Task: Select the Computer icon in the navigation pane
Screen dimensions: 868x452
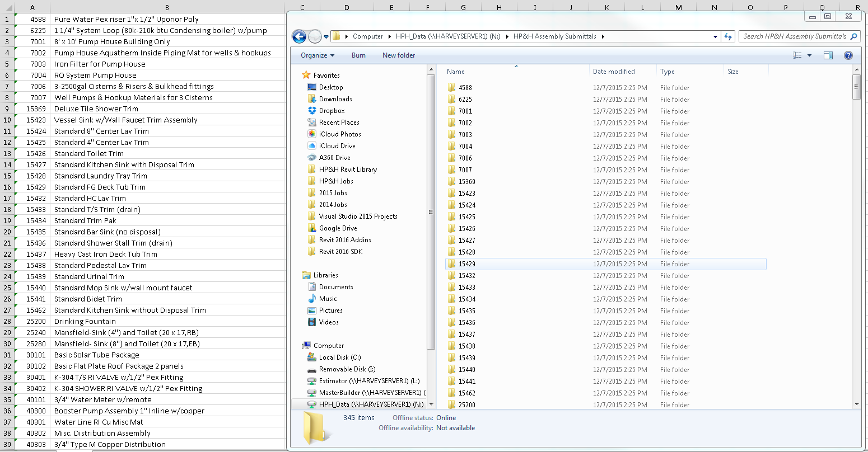Action: [306, 346]
